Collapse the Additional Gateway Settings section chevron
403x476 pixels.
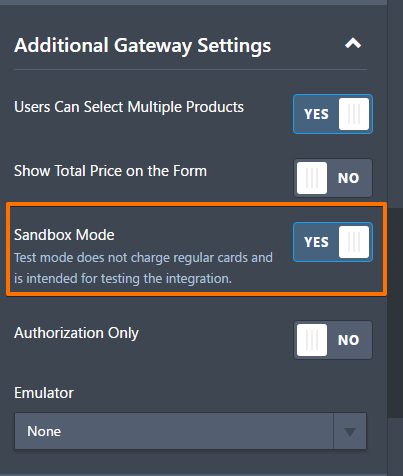(353, 44)
